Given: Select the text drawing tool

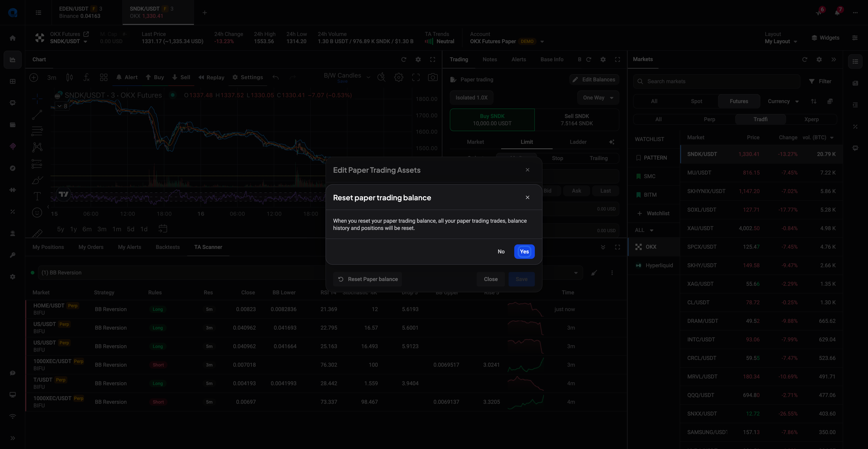Looking at the screenshot, I should point(37,196).
